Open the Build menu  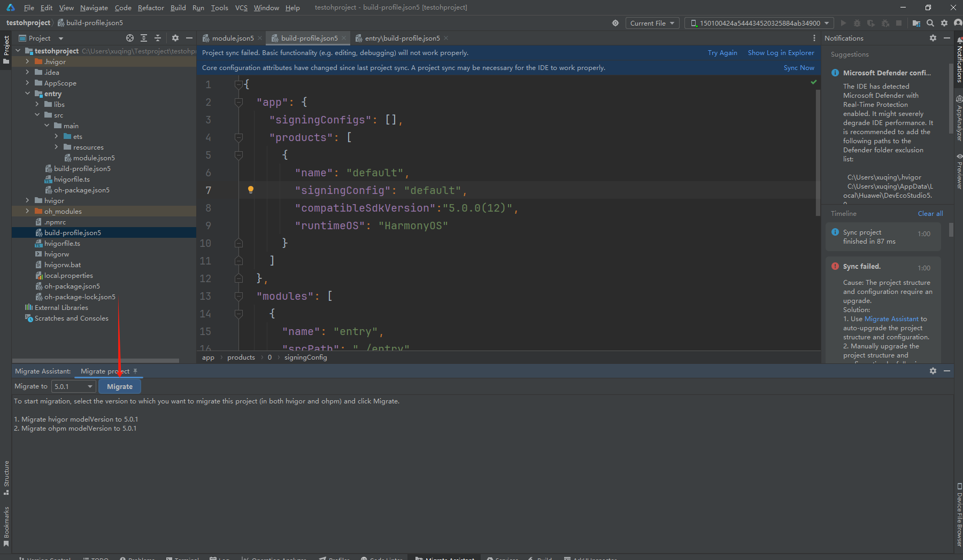178,7
